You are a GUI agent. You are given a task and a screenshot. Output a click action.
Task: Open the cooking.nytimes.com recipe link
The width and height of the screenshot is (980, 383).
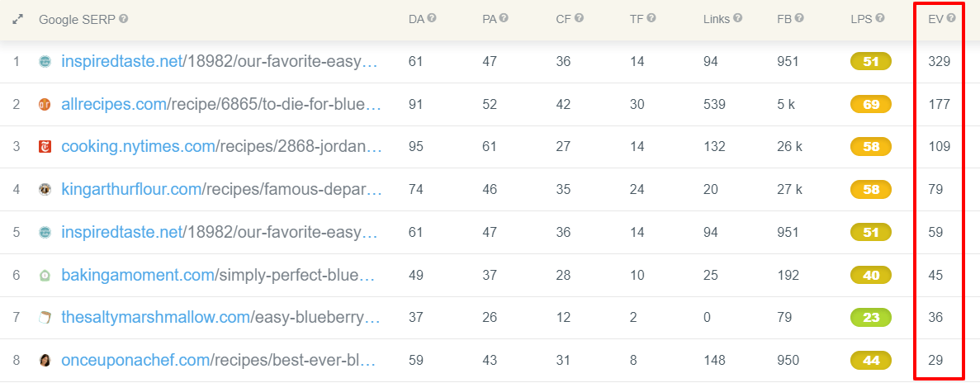[x=221, y=147]
